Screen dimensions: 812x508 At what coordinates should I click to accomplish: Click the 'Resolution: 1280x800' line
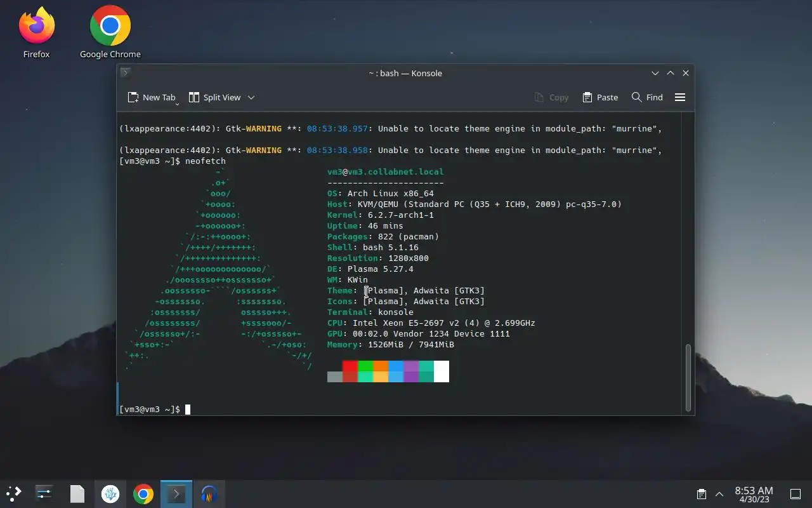[x=378, y=258]
